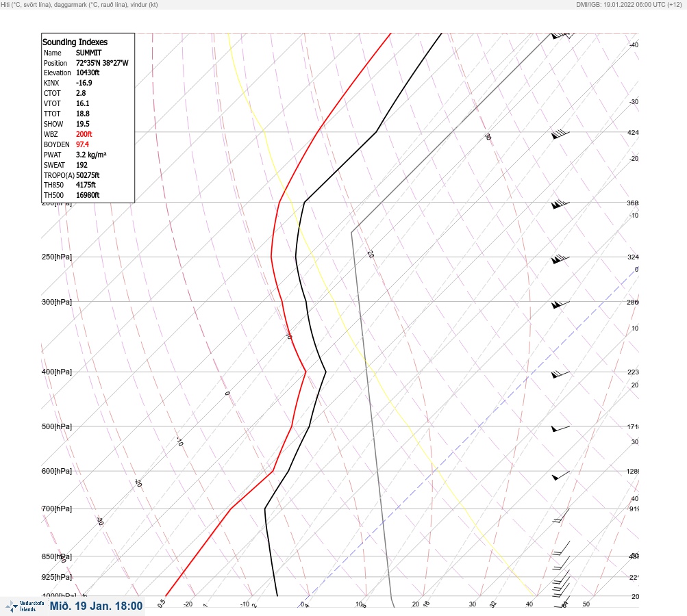This screenshot has height=616, width=687.
Task: Select the station name SUMMIT
Action: [x=88, y=53]
